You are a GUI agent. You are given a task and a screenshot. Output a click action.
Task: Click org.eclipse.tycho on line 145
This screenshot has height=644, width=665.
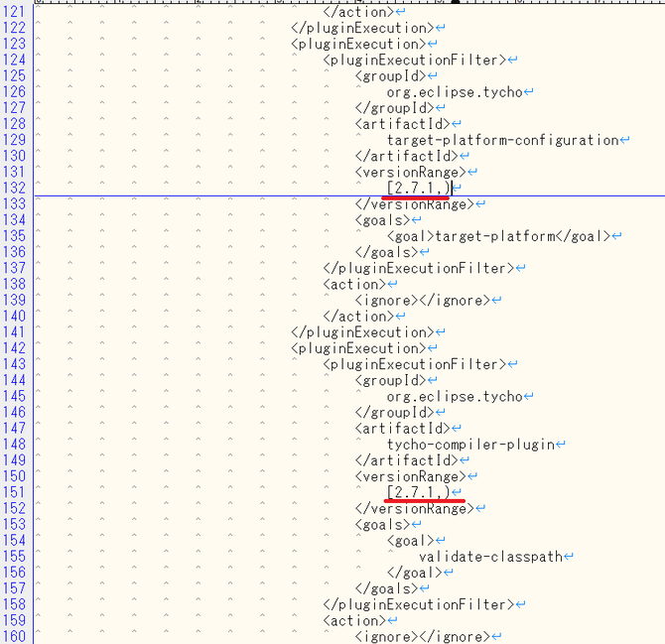coord(455,396)
